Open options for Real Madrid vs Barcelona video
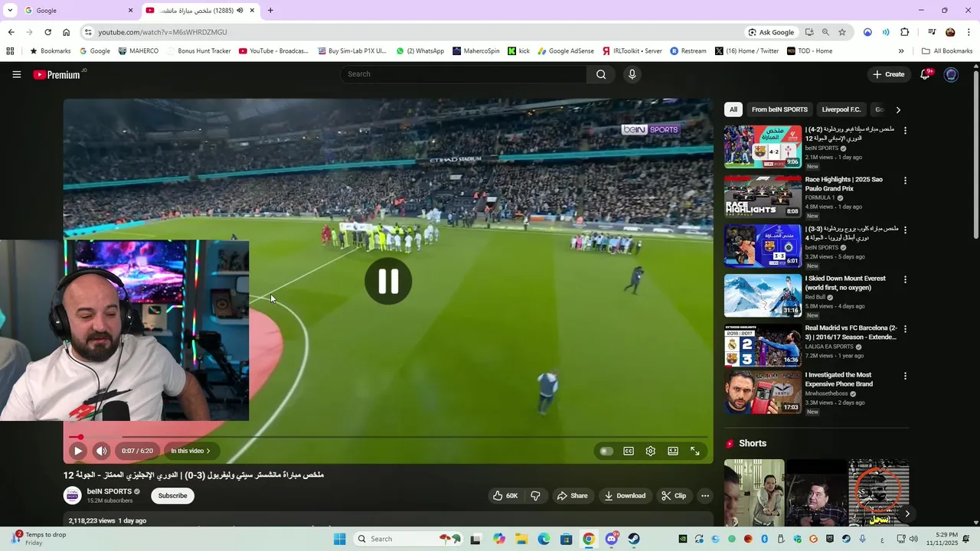 [x=905, y=329]
